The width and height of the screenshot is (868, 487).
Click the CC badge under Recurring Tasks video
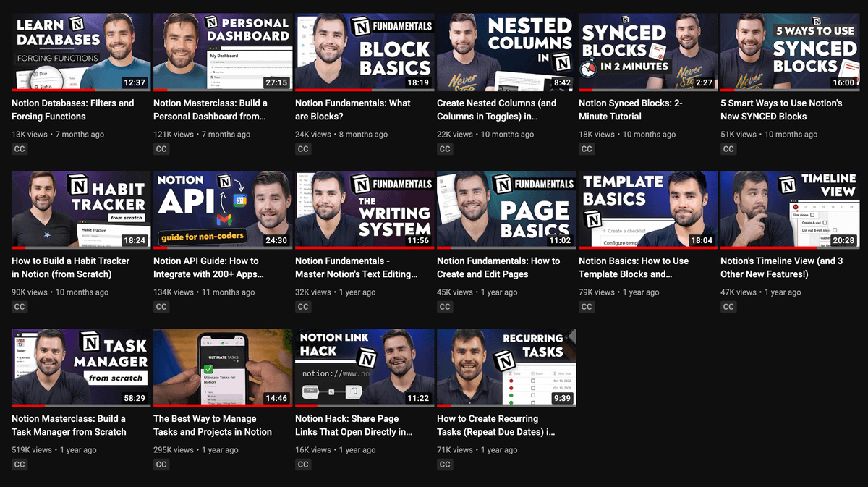pyautogui.click(x=445, y=465)
